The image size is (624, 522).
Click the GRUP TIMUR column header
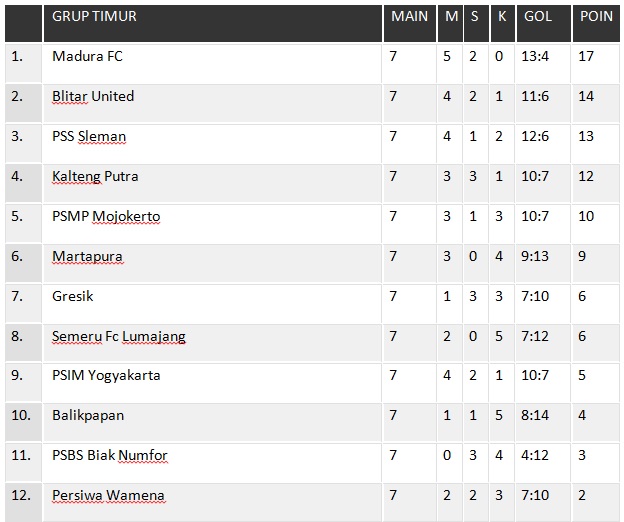tap(94, 17)
